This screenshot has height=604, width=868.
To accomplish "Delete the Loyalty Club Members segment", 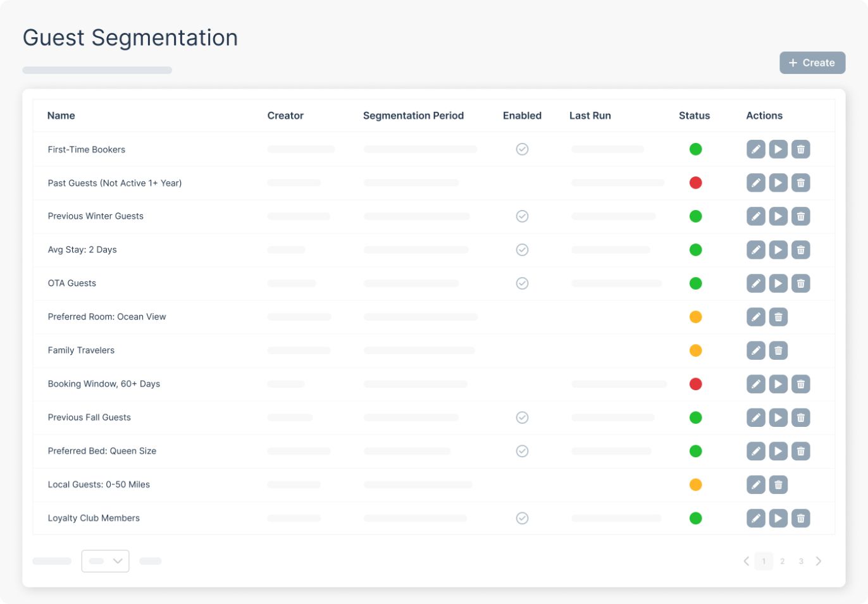I will pyautogui.click(x=800, y=518).
